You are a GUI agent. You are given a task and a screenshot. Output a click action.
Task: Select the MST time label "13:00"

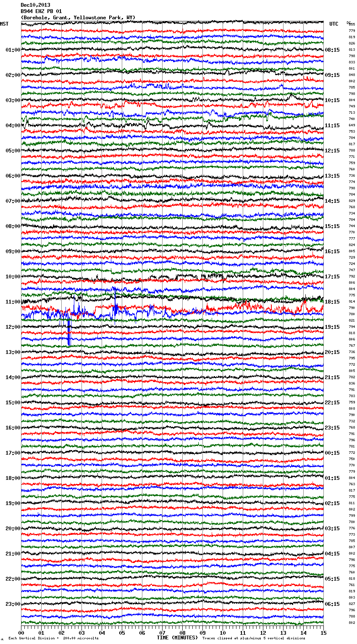click(13, 352)
